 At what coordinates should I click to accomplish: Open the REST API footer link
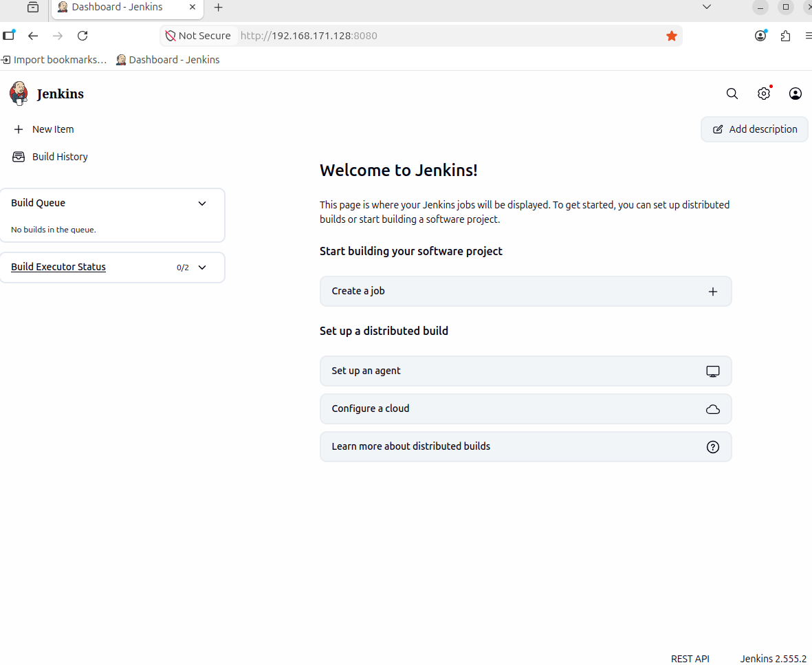(x=690, y=659)
